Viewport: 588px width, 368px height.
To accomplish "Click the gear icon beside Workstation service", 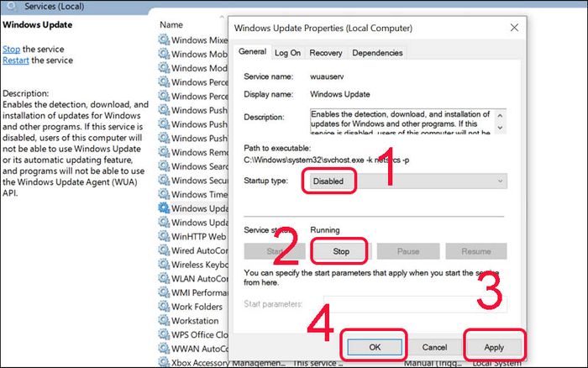I will 164,320.
